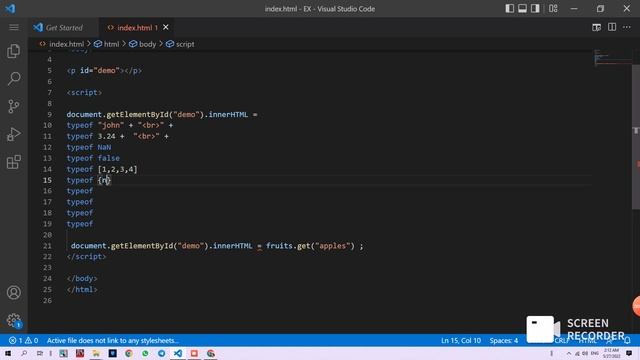Click the '<script>' tag on line 7
This screenshot has height=360, width=640.
[84, 93]
